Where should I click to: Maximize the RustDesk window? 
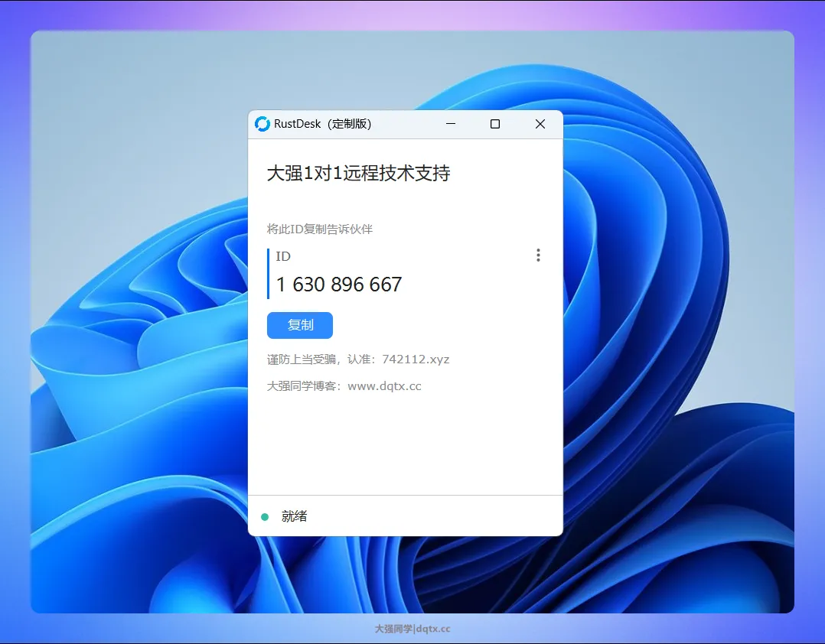click(495, 124)
